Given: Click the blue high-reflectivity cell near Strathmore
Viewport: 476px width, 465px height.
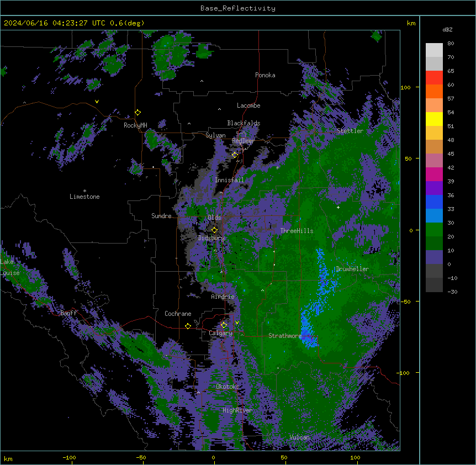Looking at the screenshot, I should 309,334.
